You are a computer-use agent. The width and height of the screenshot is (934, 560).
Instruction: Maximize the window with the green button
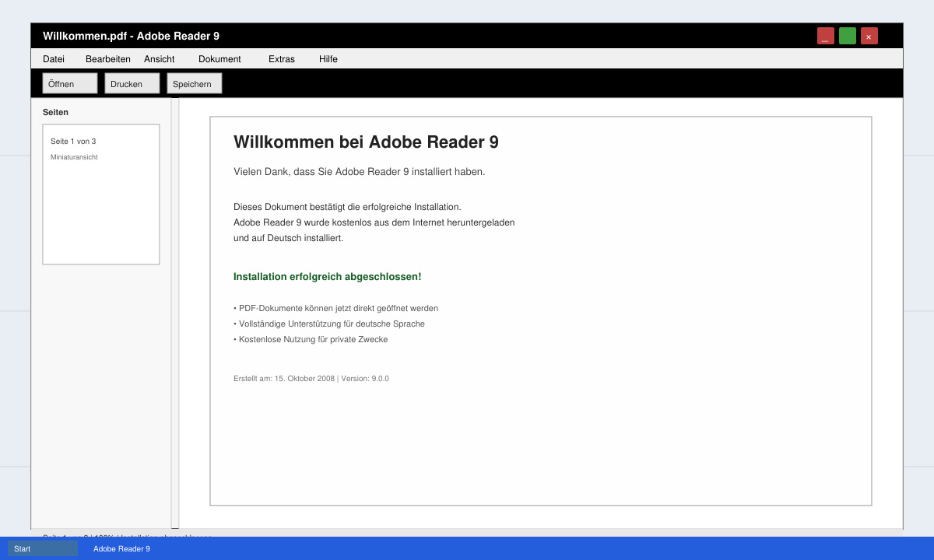coord(848,36)
